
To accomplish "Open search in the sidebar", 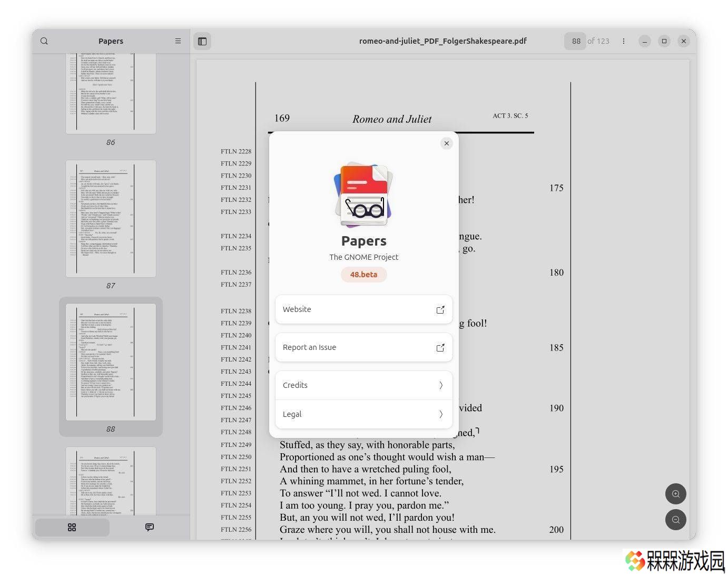I will [44, 41].
